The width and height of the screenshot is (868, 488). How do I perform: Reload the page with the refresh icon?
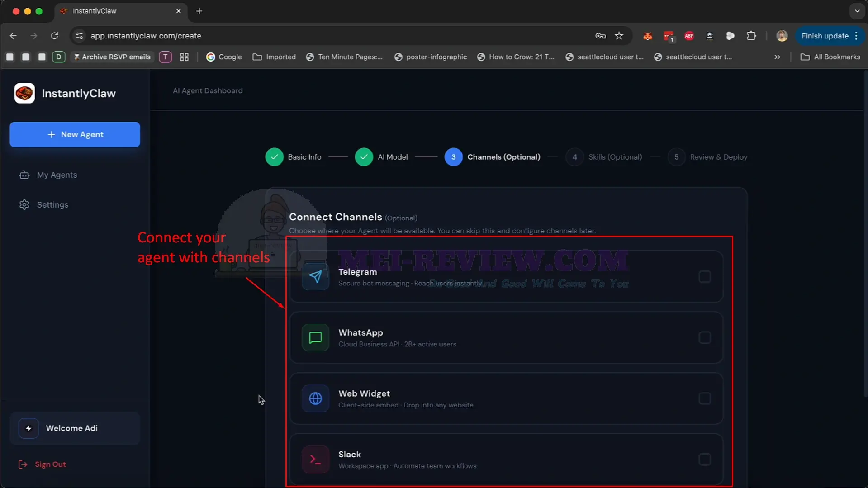(x=54, y=36)
